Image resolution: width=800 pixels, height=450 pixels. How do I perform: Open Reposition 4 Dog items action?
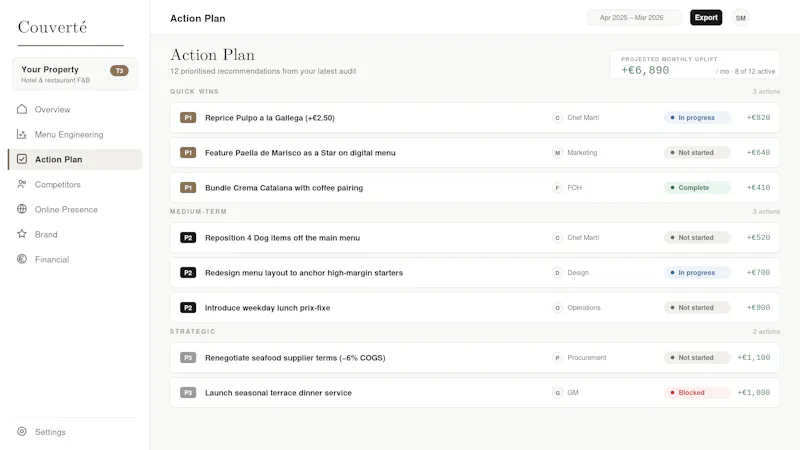coord(474,238)
